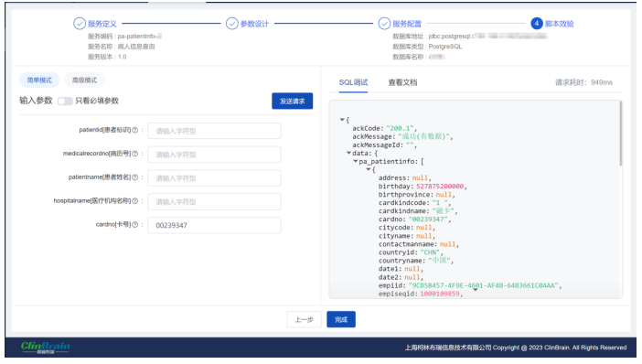Focus the patientid input field
The image size is (642, 364).
214,131
